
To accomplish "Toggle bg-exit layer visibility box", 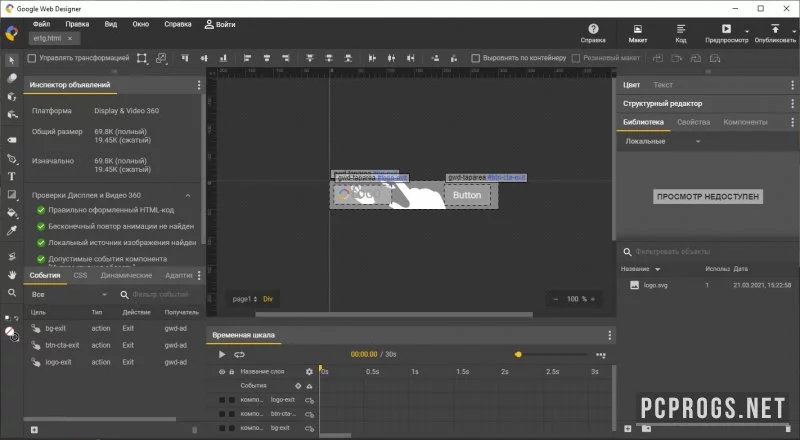I will [x=222, y=428].
